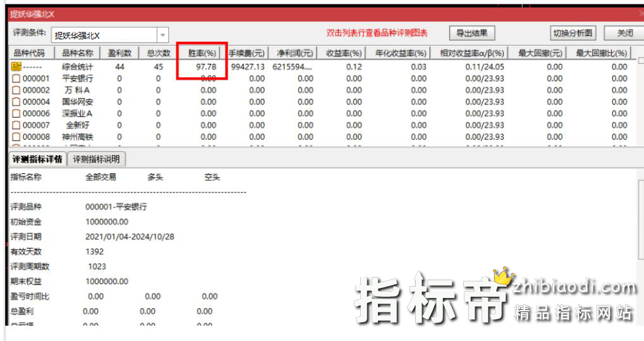
Task: Select the 全新好 row name
Action: (78, 125)
